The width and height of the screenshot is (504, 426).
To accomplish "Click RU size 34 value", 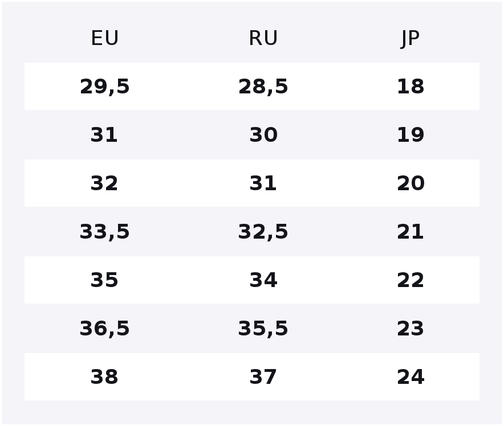I will click(263, 280).
